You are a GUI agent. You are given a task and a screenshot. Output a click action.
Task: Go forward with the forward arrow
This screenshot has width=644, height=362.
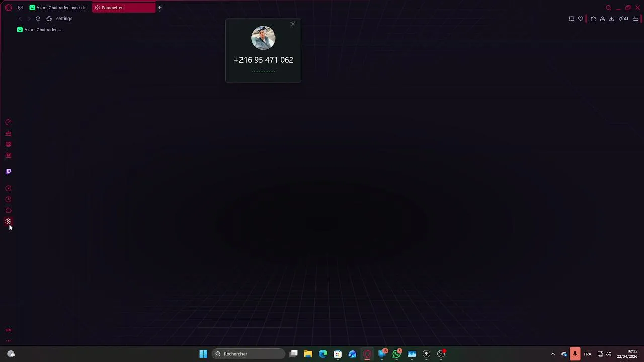coord(29,19)
